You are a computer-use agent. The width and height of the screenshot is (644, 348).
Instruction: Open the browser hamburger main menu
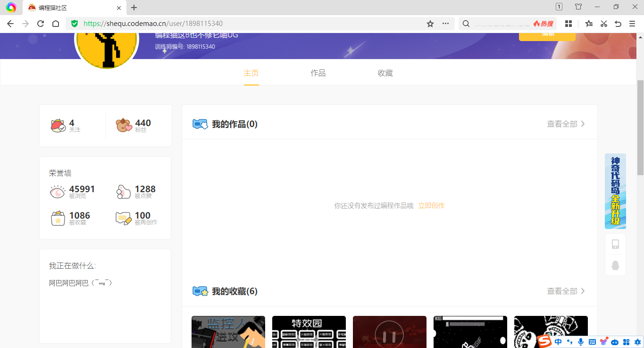[632, 24]
